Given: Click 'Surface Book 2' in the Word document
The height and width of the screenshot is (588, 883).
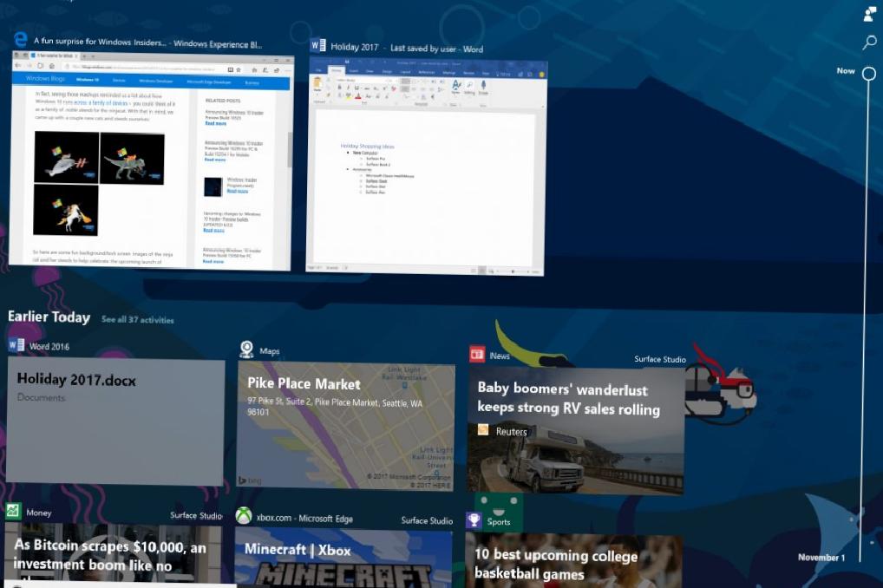Looking at the screenshot, I should (378, 165).
